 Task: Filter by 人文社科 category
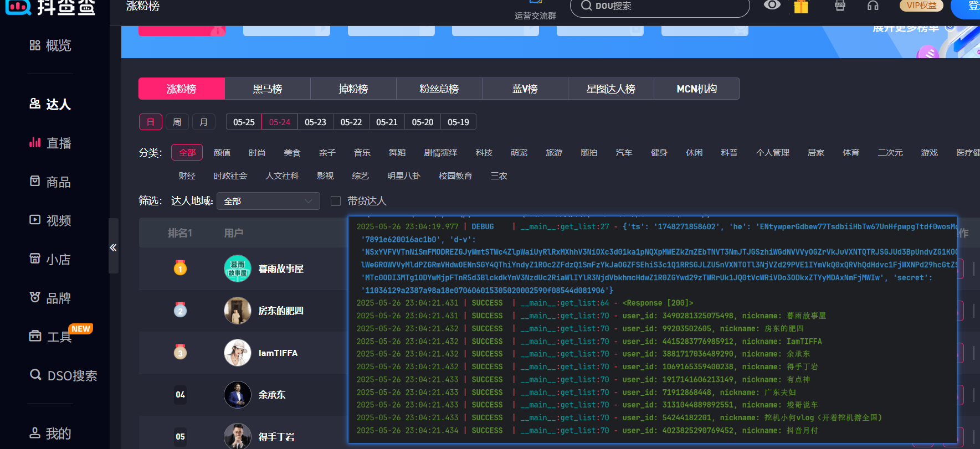pos(282,176)
